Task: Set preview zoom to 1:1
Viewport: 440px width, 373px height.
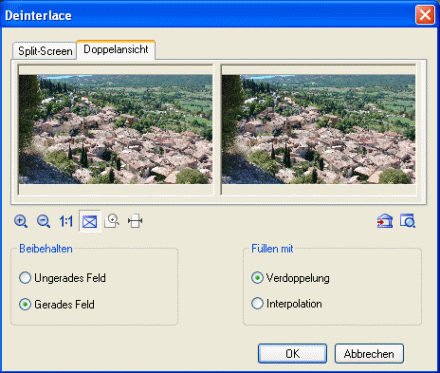Action: click(66, 221)
